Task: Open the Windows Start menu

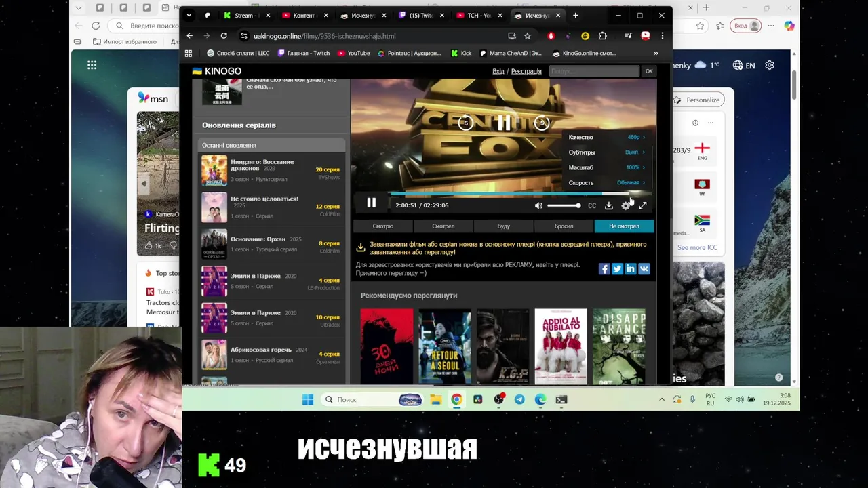Action: tap(308, 399)
